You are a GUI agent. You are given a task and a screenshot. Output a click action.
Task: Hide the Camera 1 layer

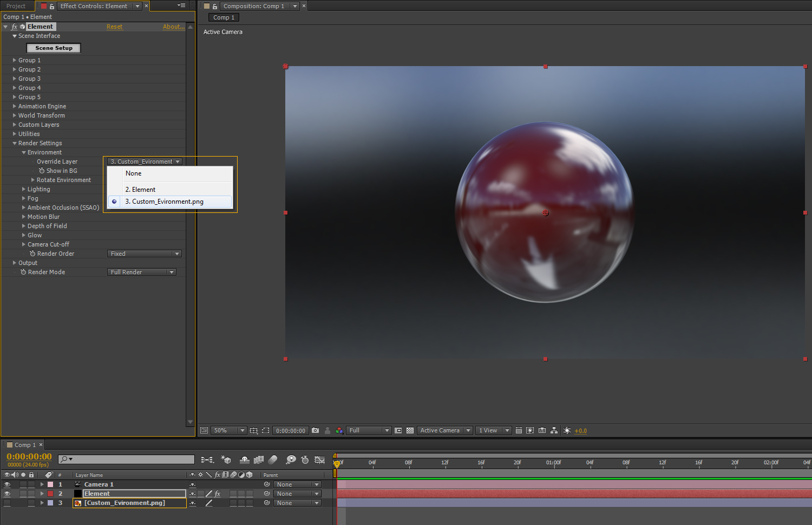7,484
